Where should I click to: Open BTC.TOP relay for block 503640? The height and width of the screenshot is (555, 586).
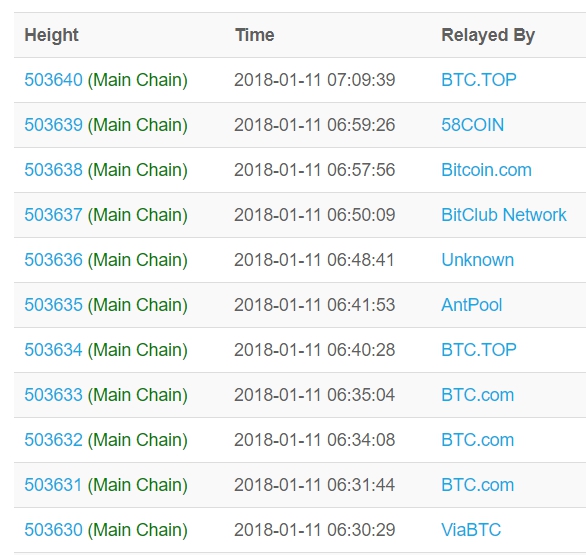click(x=479, y=80)
